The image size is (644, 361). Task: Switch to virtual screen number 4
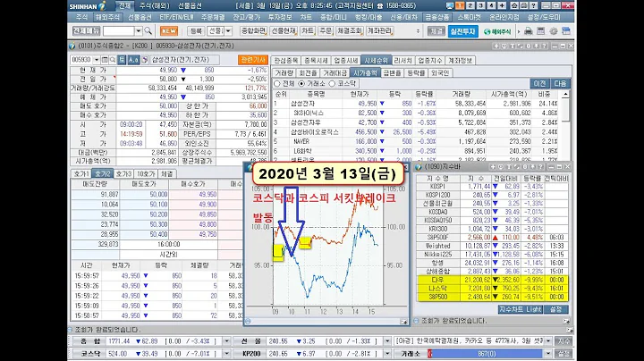click(492, 5)
